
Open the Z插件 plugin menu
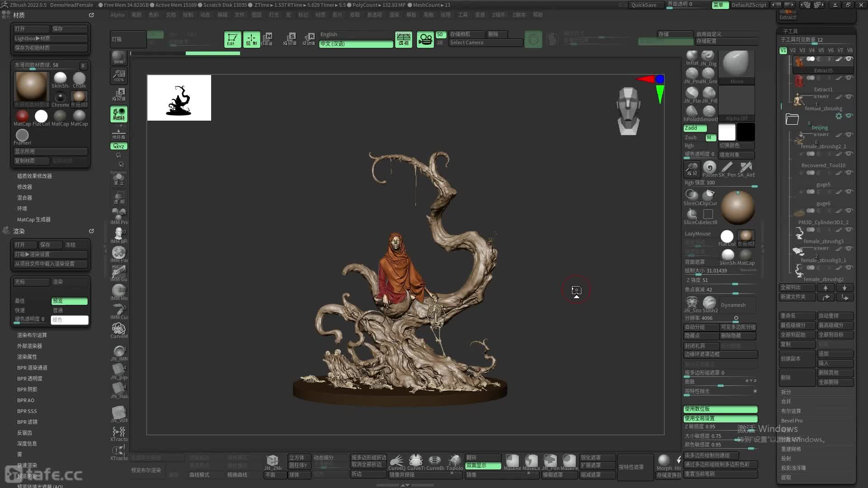click(x=498, y=15)
